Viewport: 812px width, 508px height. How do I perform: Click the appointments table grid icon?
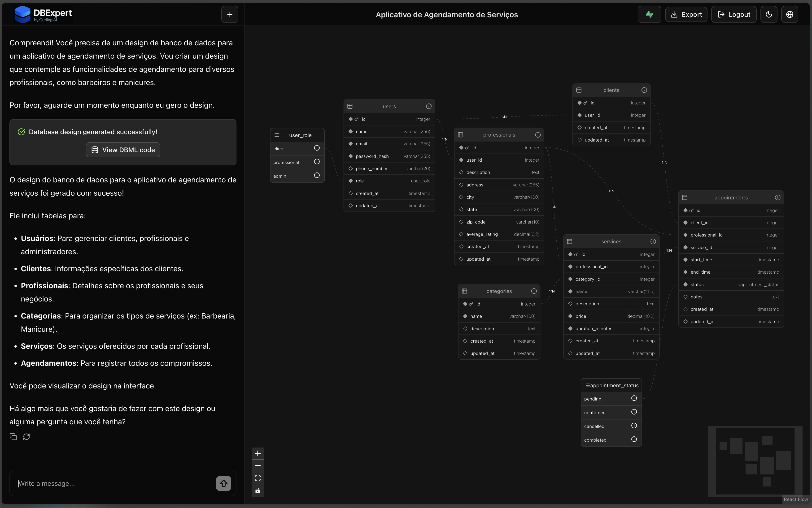click(x=685, y=198)
